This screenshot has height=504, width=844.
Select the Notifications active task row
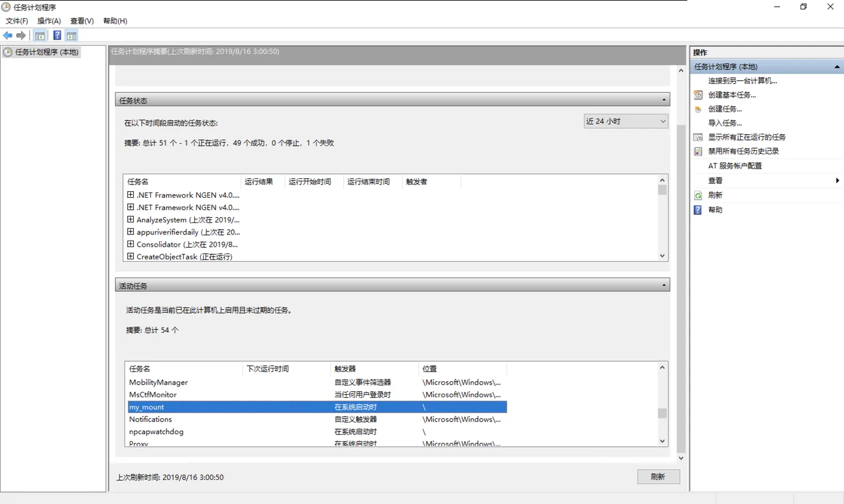pos(317,420)
